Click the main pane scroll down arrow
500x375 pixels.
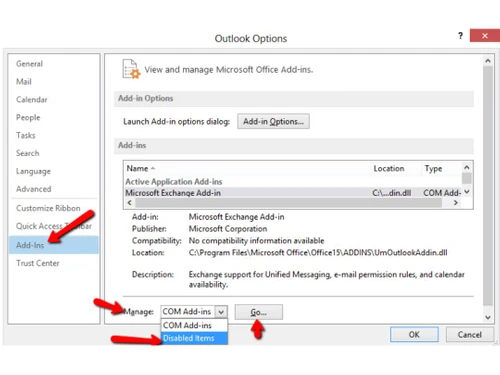pyautogui.click(x=488, y=317)
